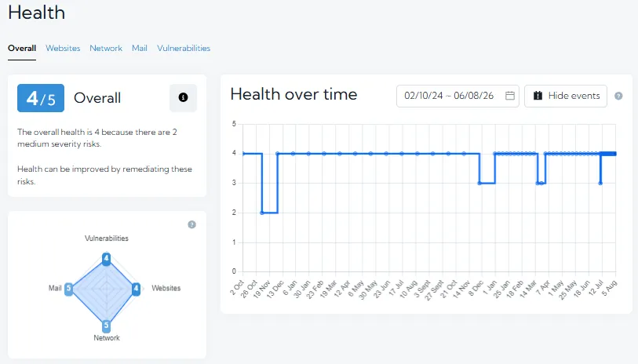Click the 'Health over time' heading

(x=293, y=94)
